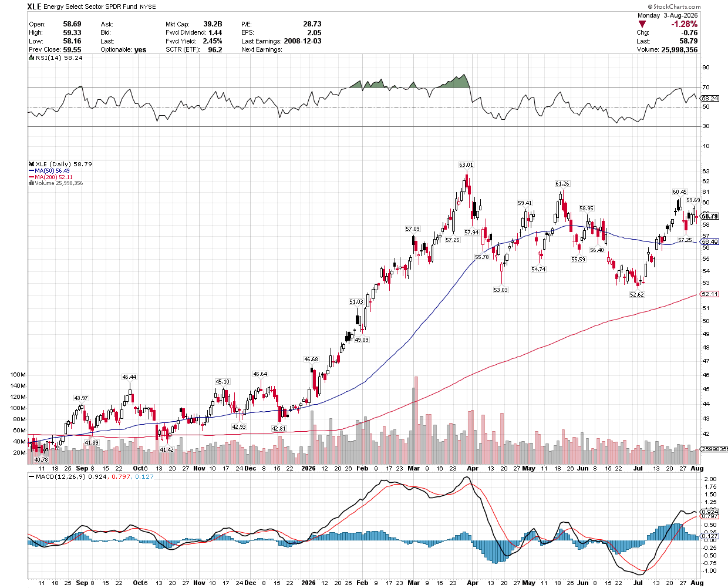
Task: Click the RSI tick-mark icon before RSI(14)
Action: point(32,58)
